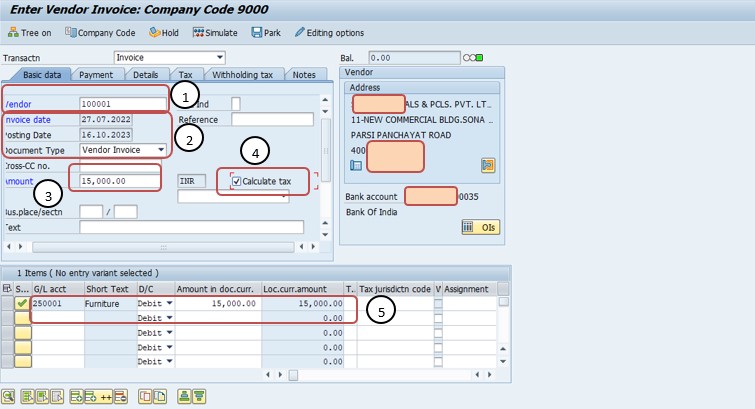Switch to the Details tab
The image size is (755, 409).
coord(145,75)
